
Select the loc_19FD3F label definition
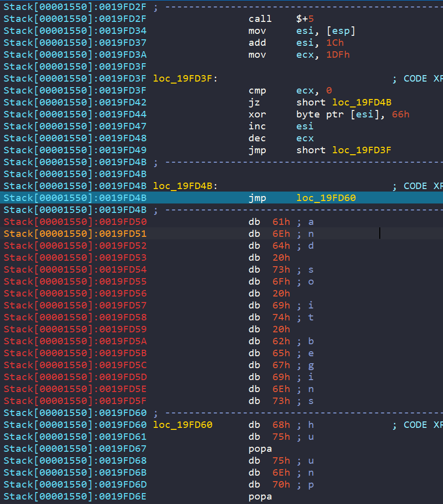185,79
